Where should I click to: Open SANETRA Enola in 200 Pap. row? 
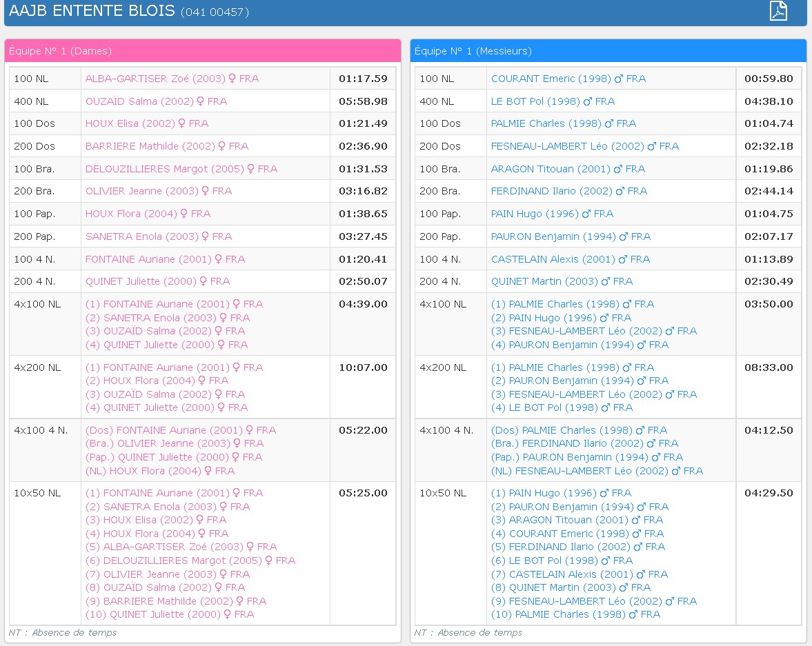point(159,236)
